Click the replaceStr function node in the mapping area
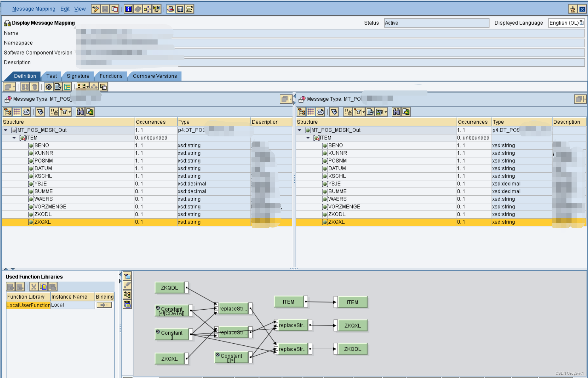 (233, 309)
